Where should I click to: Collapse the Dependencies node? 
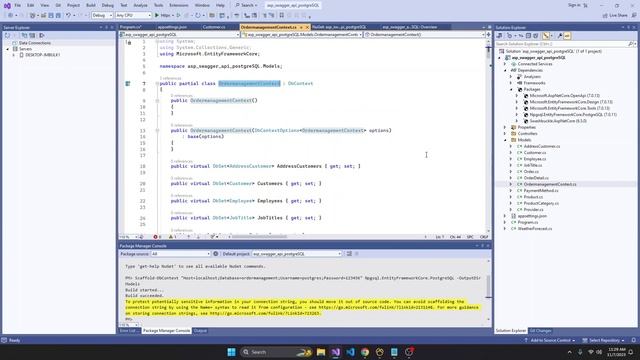pos(505,71)
